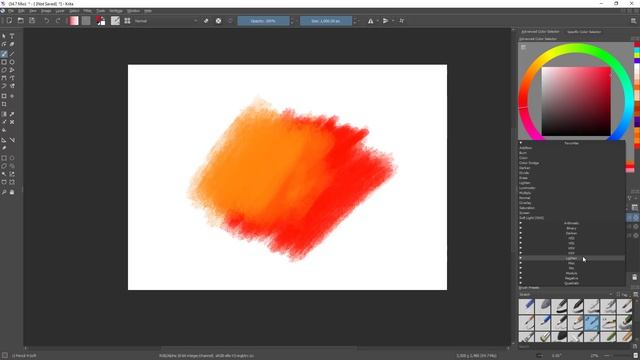Save the document using toolbar icon
The height and width of the screenshot is (360, 640).
coord(32,20)
